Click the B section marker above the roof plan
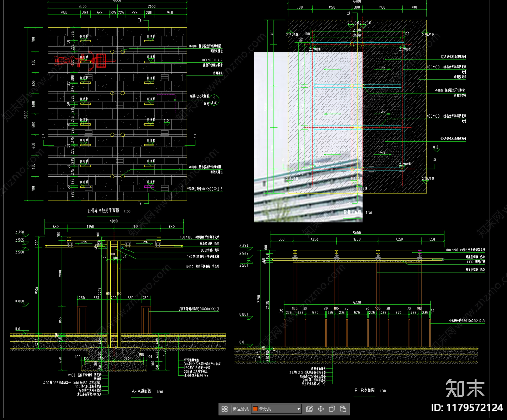This screenshot has width=507, height=420. (x=348, y=13)
